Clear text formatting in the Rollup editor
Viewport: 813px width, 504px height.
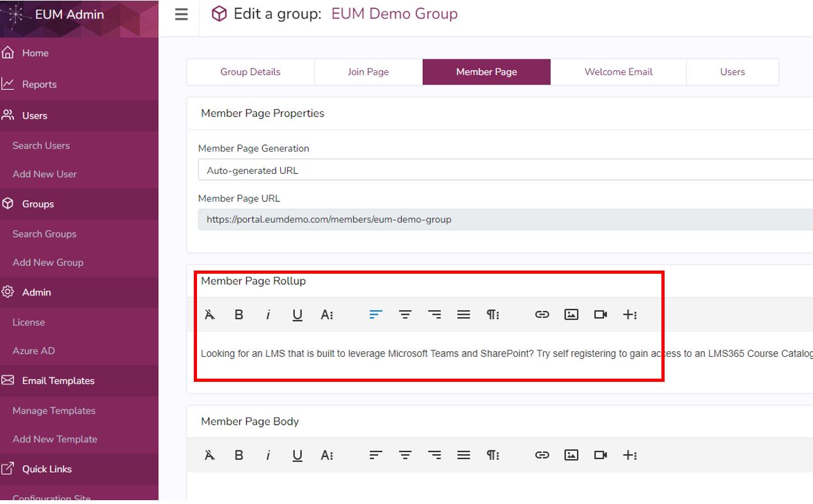(x=209, y=314)
